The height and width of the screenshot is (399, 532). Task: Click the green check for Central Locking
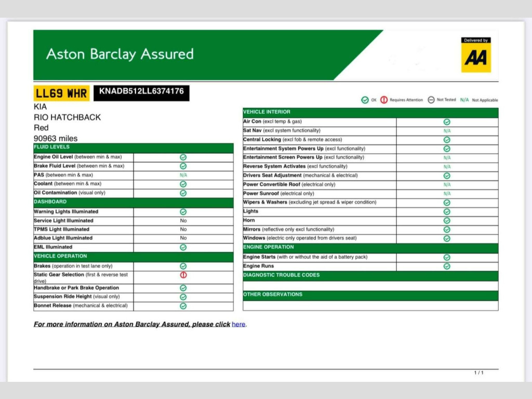pos(447,140)
